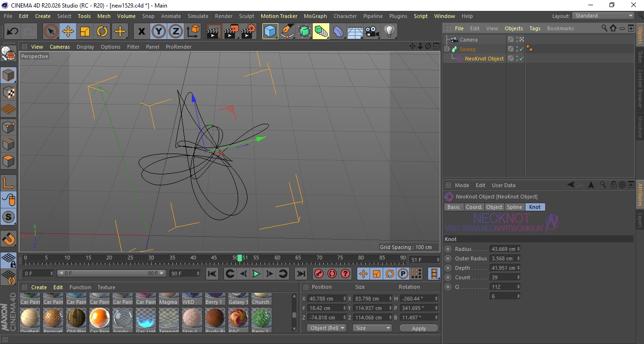Open the Object (Rel) coordinate dropdown
644x344 pixels.
pos(326,328)
